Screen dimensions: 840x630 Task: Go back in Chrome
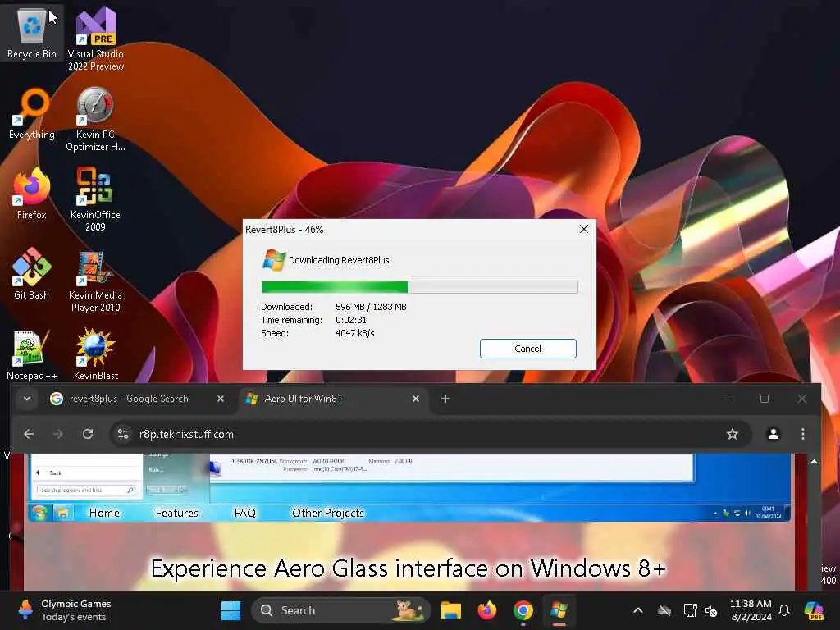point(29,434)
